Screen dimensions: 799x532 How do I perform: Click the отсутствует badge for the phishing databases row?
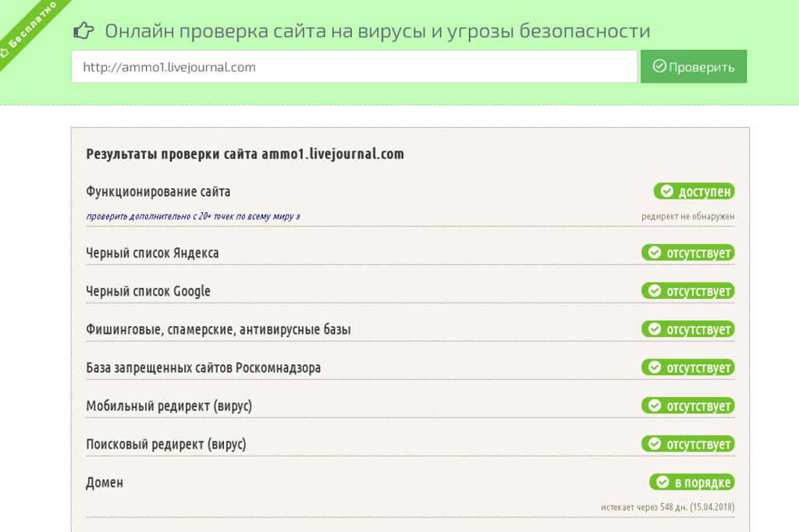click(x=688, y=329)
